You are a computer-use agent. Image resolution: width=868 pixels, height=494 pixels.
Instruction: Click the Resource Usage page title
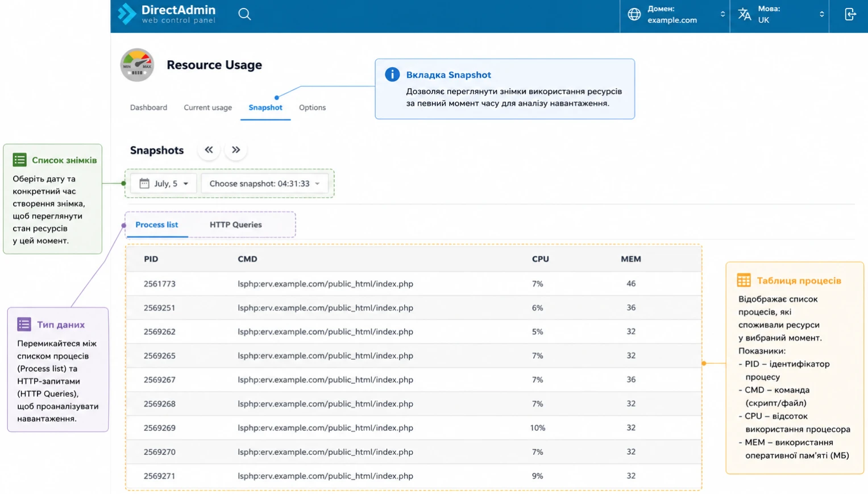(x=214, y=65)
